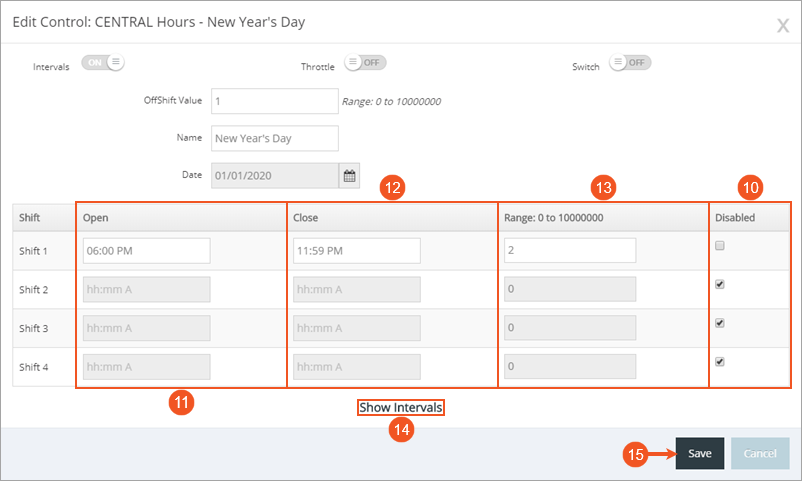Uncheck the Disabled box for Shift 2

720,284
